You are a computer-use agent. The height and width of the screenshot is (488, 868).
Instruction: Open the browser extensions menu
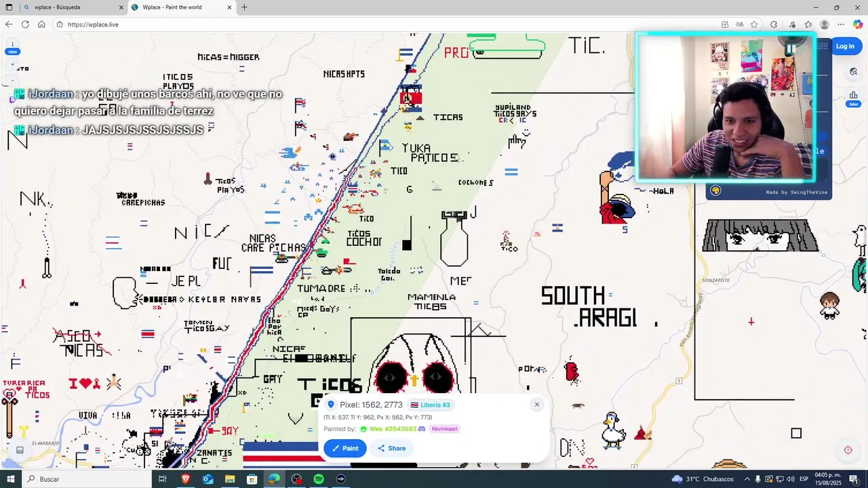774,24
